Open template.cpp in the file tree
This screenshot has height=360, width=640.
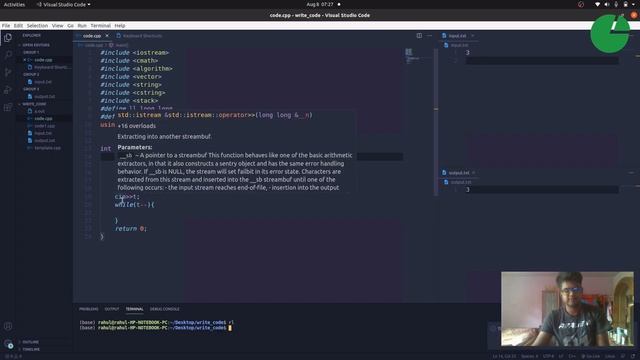click(x=47, y=148)
